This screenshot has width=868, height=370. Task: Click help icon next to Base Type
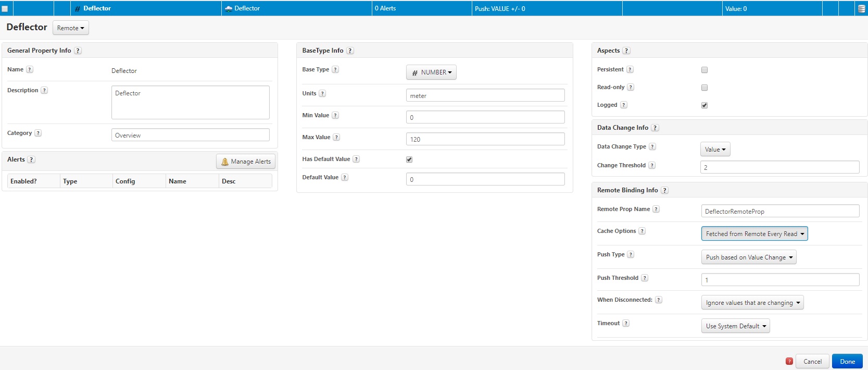tap(335, 69)
